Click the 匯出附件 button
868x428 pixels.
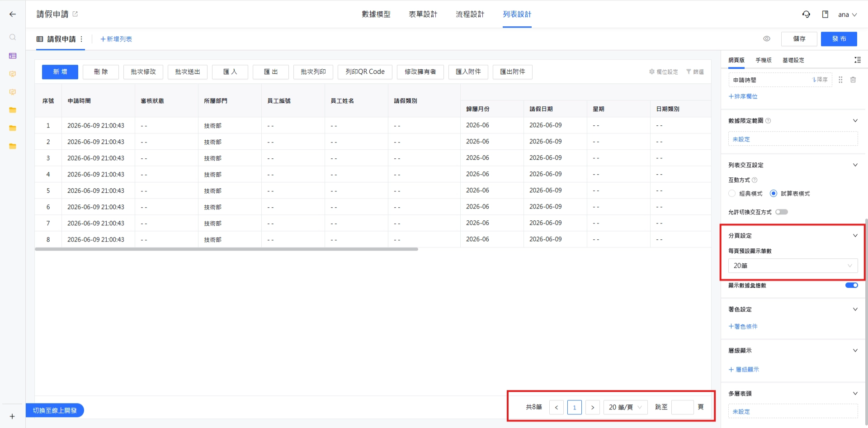tap(513, 72)
